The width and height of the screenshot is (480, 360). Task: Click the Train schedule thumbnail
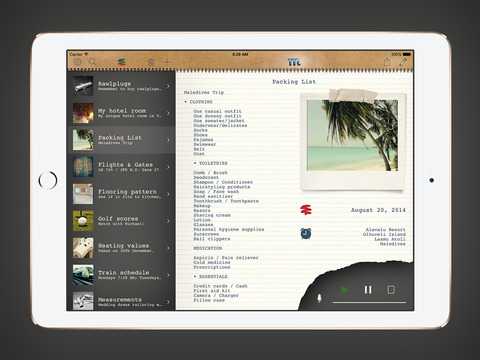click(x=83, y=275)
